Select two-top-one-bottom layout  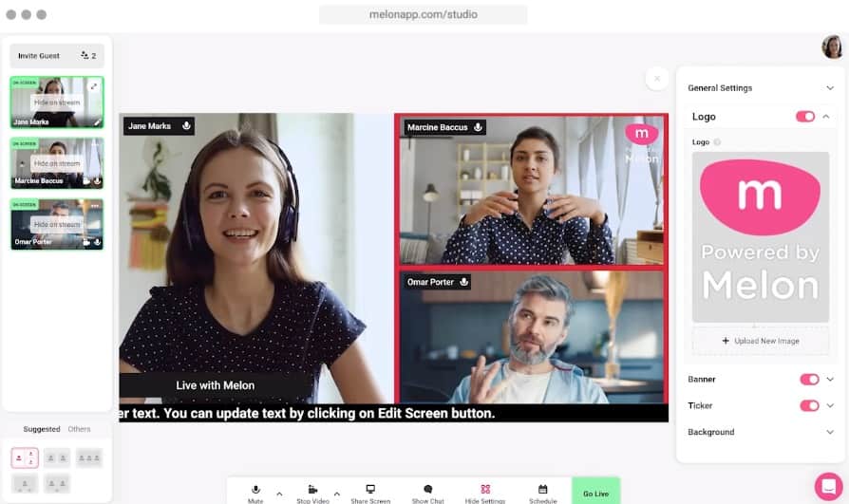click(57, 483)
